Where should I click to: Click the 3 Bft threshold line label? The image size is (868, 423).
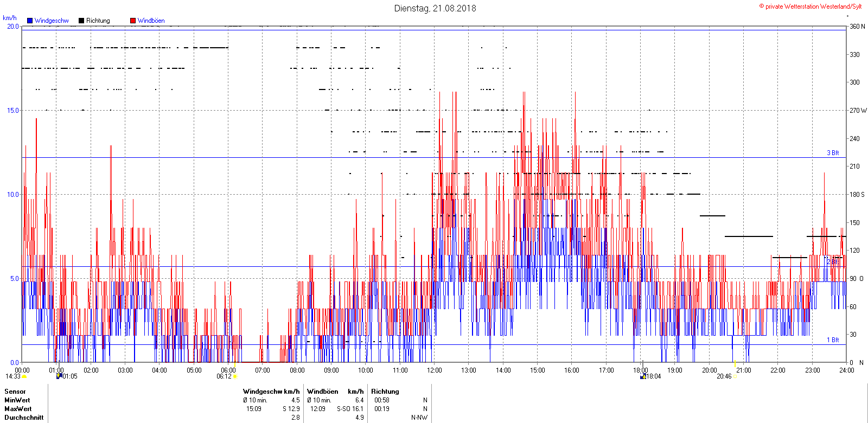tap(833, 153)
